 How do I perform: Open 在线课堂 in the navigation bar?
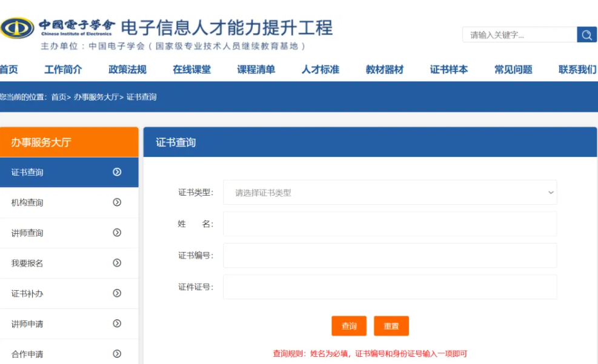pos(191,70)
